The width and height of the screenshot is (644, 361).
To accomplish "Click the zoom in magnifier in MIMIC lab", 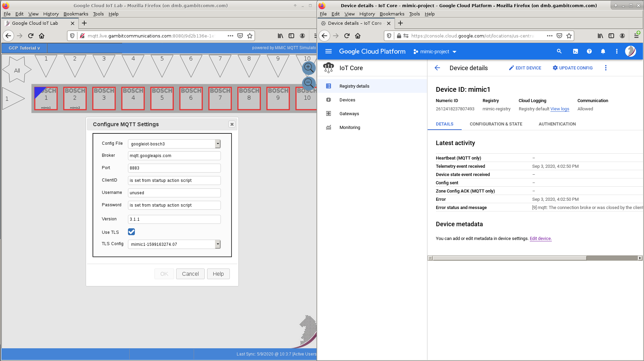I will (309, 68).
